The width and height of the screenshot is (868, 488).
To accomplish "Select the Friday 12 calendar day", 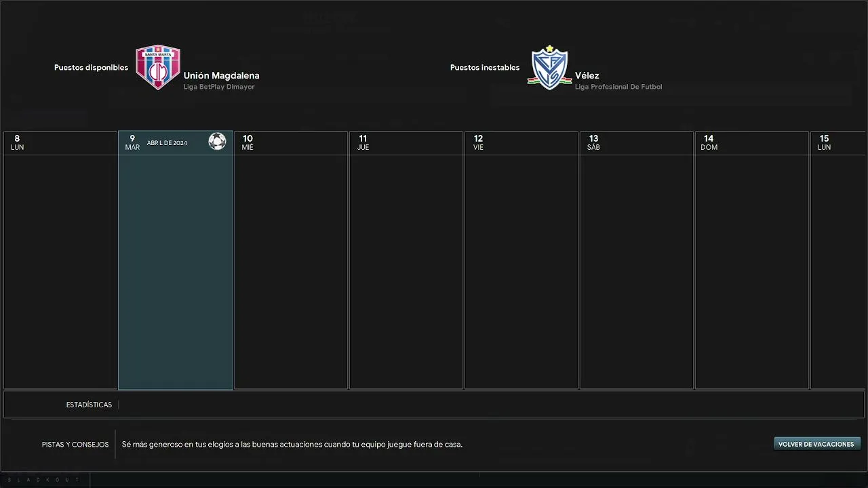I will coord(521,260).
